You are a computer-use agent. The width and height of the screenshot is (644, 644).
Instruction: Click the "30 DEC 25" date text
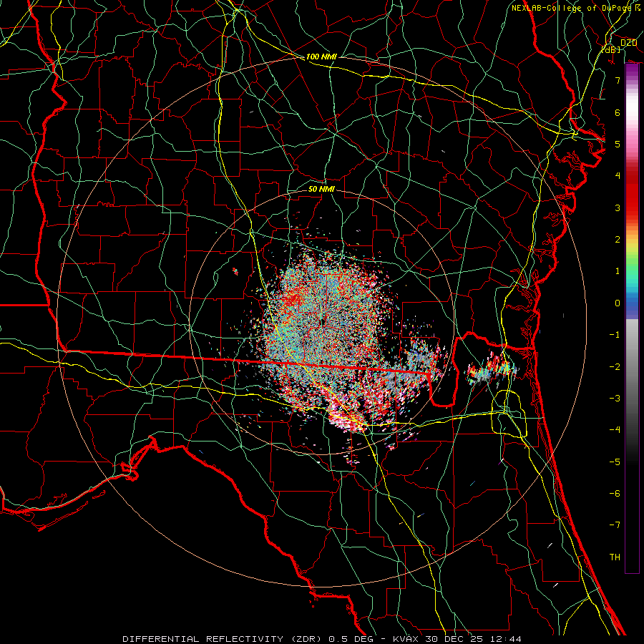click(x=454, y=639)
